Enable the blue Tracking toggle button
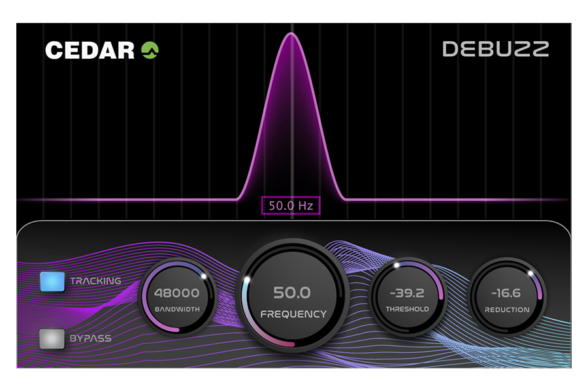 [x=52, y=282]
